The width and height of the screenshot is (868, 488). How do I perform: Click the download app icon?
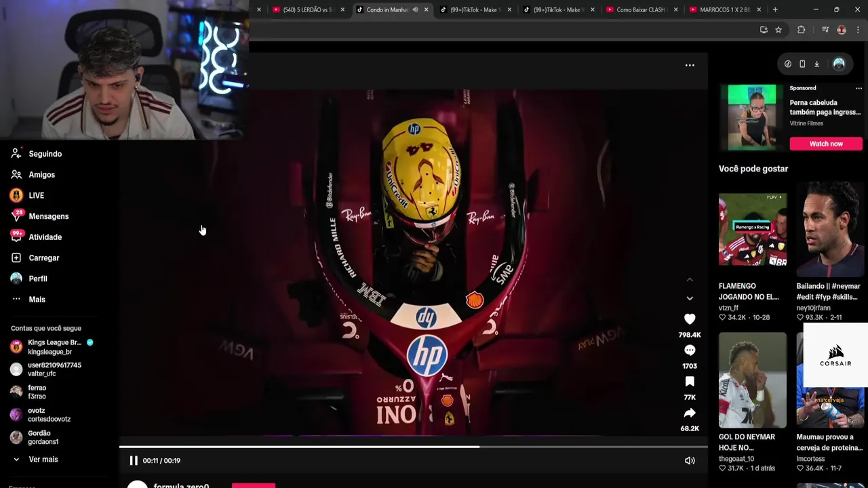[816, 64]
